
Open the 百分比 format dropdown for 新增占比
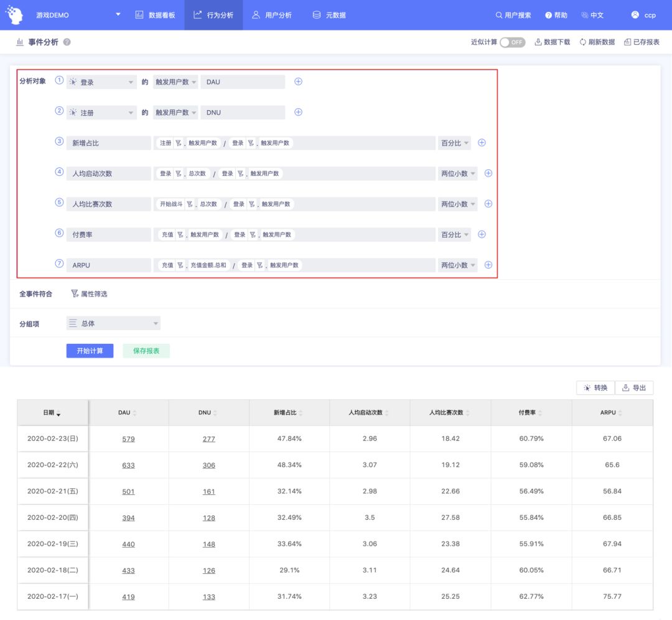(x=454, y=143)
